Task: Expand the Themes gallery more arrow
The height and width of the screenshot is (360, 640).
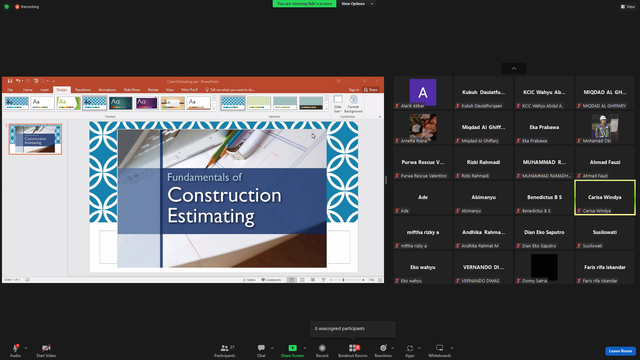Action: [214, 109]
